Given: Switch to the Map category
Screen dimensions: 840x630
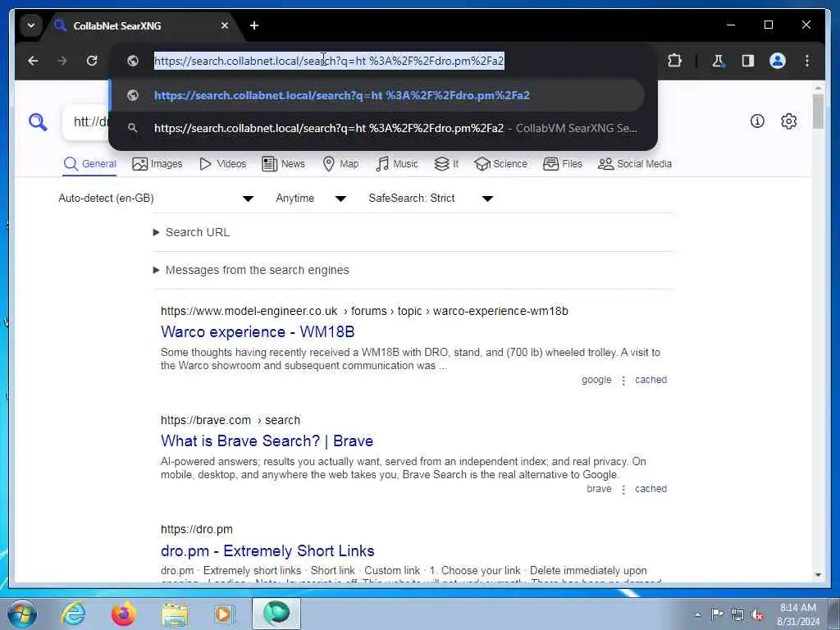Looking at the screenshot, I should point(340,164).
